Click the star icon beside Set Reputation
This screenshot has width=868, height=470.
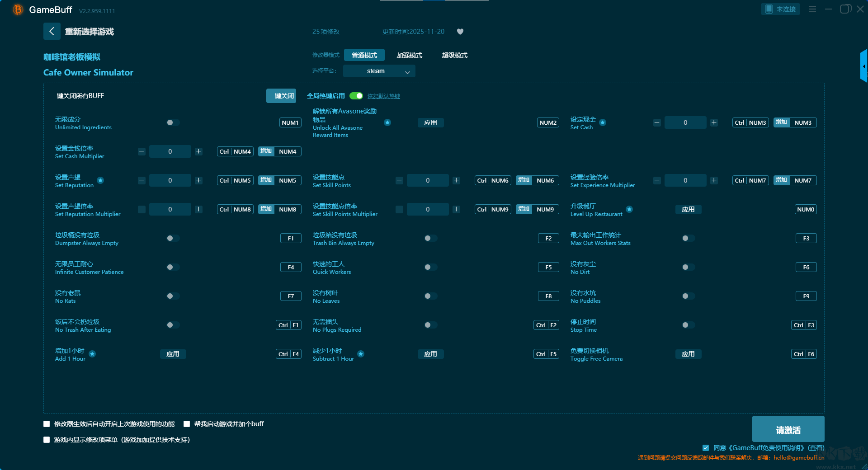pyautogui.click(x=100, y=180)
